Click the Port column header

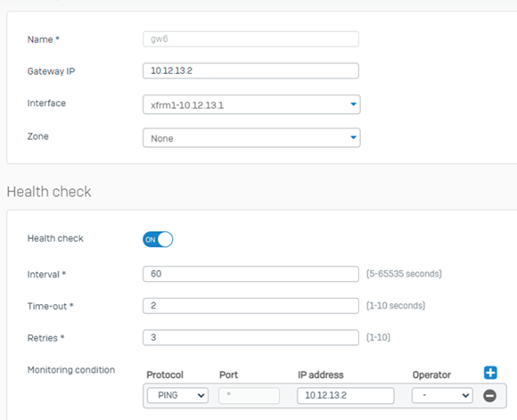tap(228, 375)
